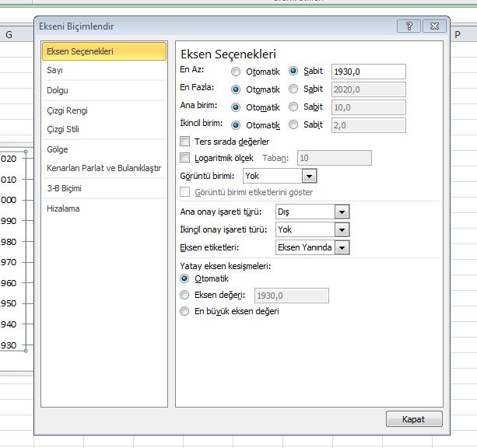Image resolution: width=477 pixels, height=448 pixels.
Task: Switch to Sayı category
Action: pyautogui.click(x=54, y=70)
